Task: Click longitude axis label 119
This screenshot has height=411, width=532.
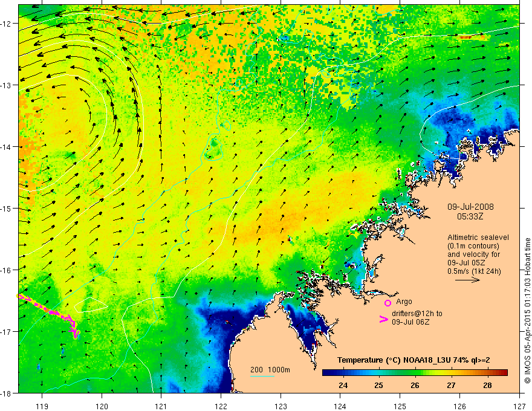Action: click(x=42, y=407)
